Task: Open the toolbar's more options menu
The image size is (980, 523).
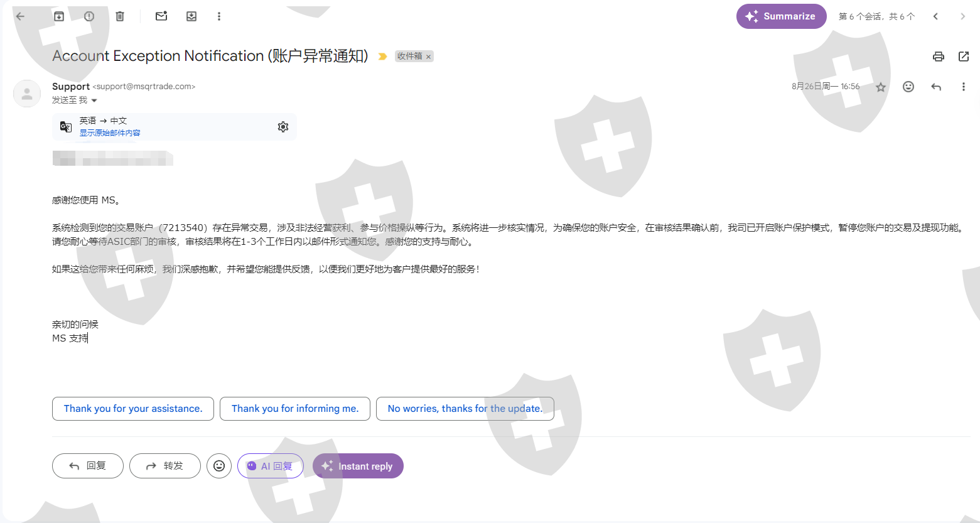Action: (x=219, y=16)
